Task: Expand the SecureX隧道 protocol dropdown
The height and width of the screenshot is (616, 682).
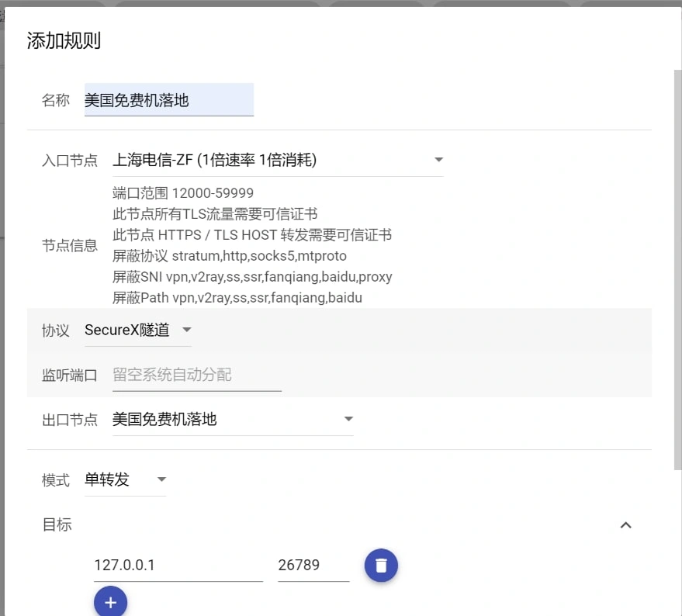Action: (x=185, y=330)
